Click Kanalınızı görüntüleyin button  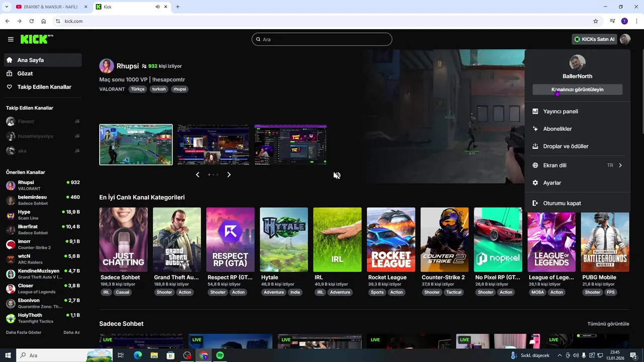point(578,89)
